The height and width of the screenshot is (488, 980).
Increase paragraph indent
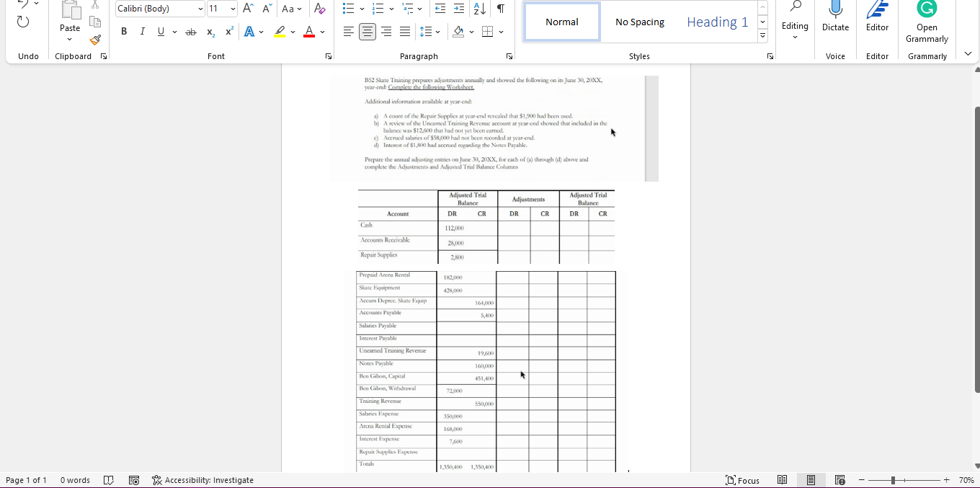[x=459, y=9]
